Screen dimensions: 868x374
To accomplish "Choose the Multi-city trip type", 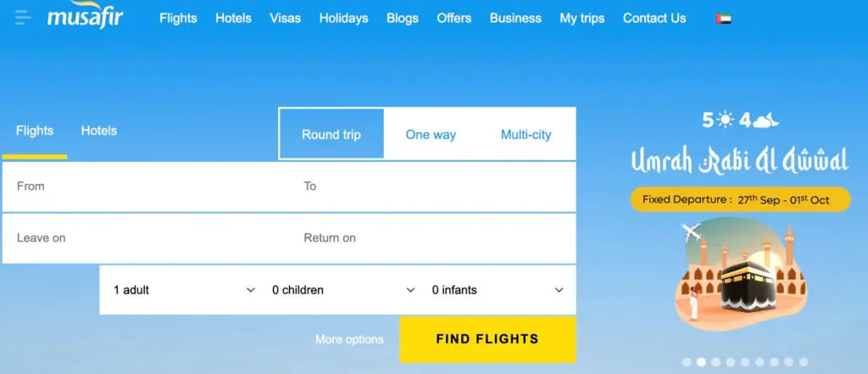I will click(526, 134).
